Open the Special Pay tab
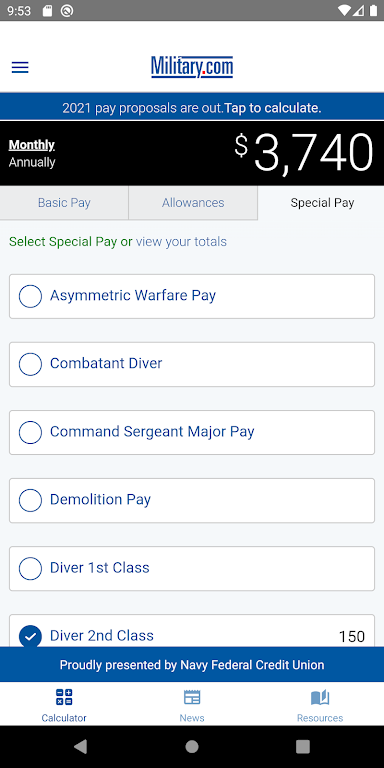384x768 pixels. (x=321, y=203)
